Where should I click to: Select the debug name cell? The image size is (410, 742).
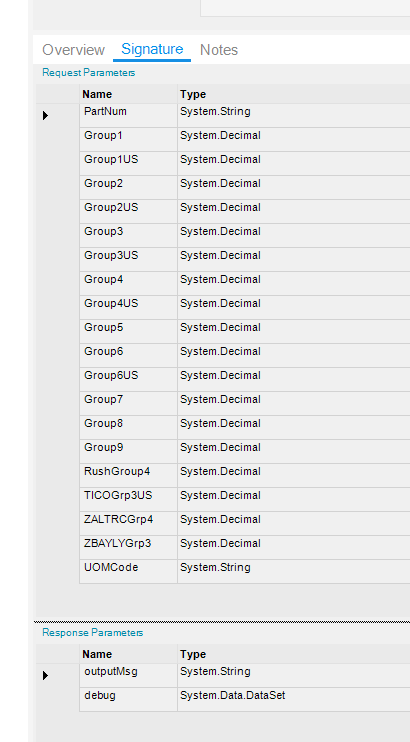point(128,699)
